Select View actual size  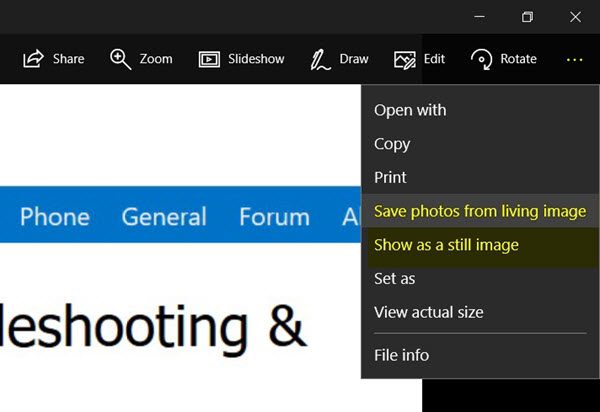(x=428, y=312)
